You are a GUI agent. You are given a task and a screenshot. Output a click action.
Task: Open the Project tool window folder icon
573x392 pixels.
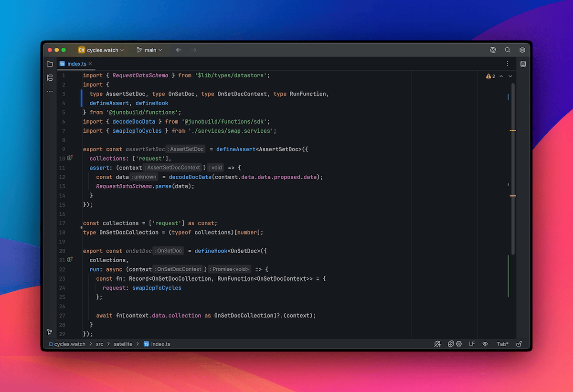pyautogui.click(x=50, y=64)
